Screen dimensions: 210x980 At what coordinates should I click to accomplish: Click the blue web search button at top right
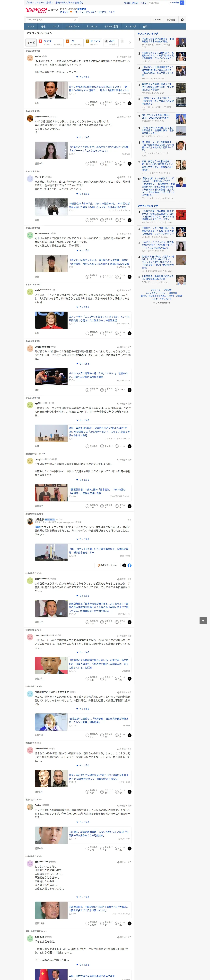[x=182, y=3]
